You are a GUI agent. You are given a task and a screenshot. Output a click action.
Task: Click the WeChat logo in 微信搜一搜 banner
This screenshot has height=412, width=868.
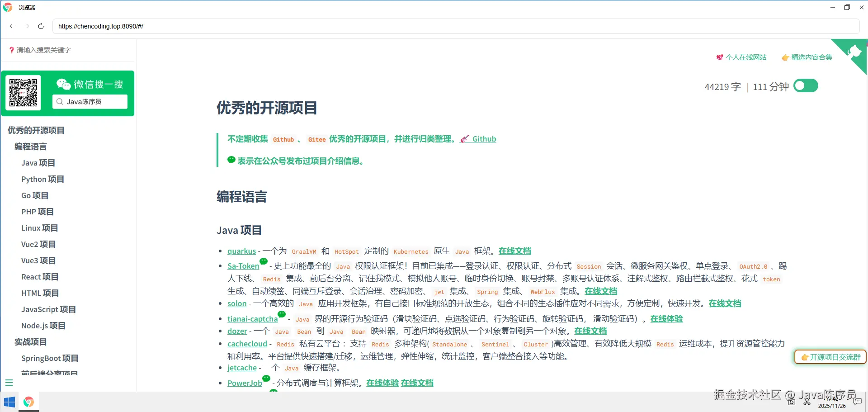point(63,84)
